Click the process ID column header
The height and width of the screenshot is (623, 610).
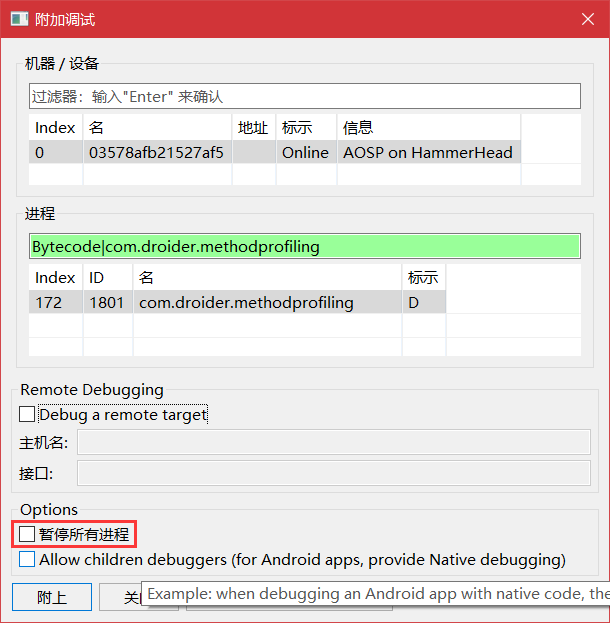click(108, 277)
